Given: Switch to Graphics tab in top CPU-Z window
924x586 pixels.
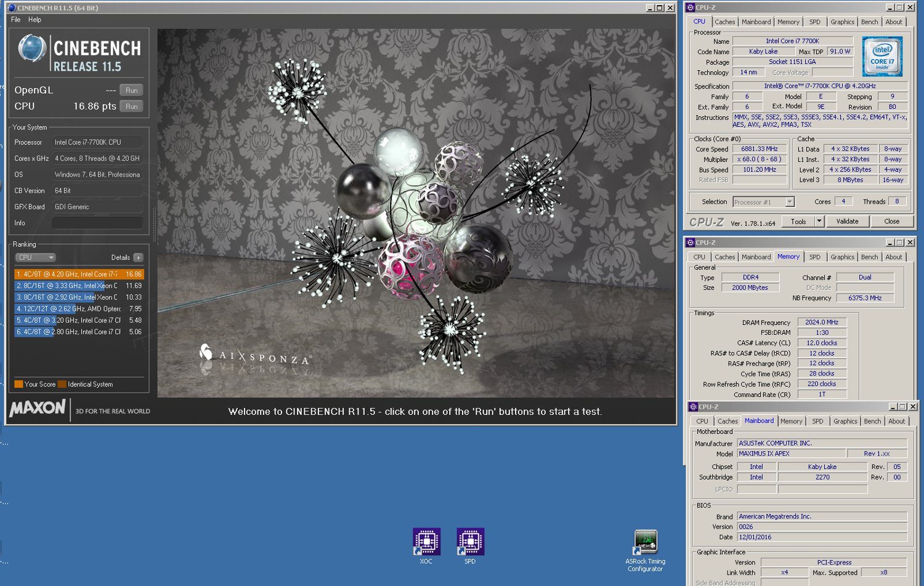Looking at the screenshot, I should coord(842,22).
